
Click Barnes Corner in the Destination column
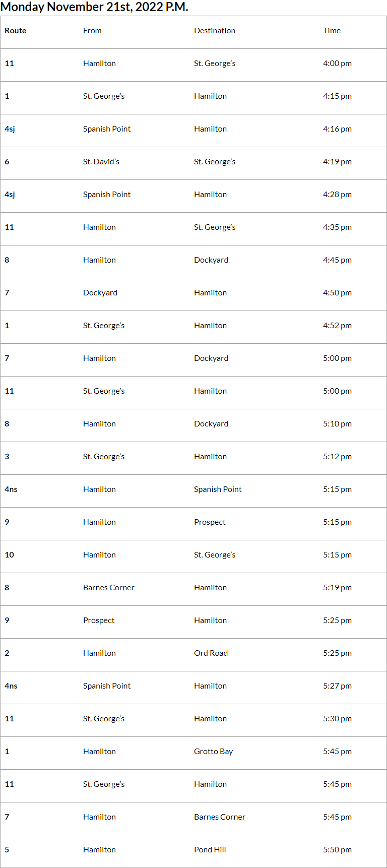[x=220, y=817]
